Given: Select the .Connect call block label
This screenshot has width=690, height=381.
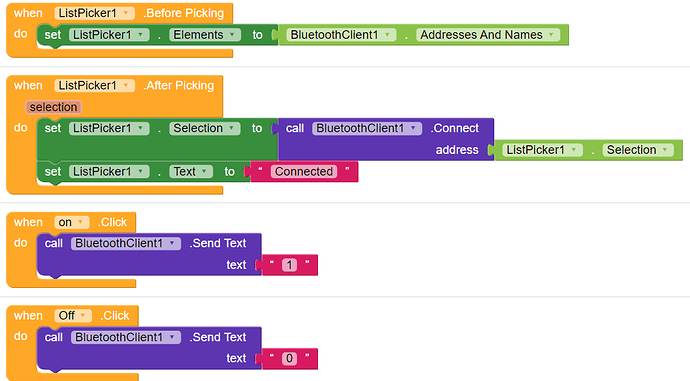Looking at the screenshot, I should pos(455,128).
